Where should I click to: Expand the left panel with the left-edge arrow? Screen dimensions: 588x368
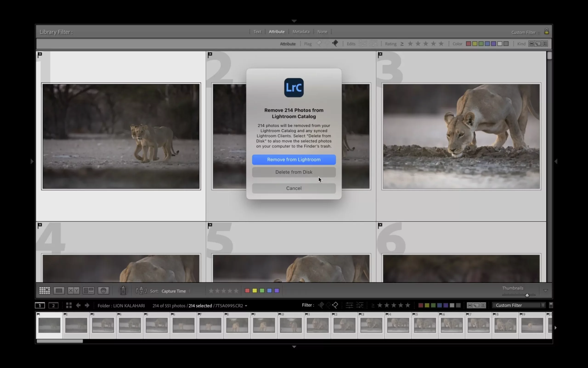point(32,161)
